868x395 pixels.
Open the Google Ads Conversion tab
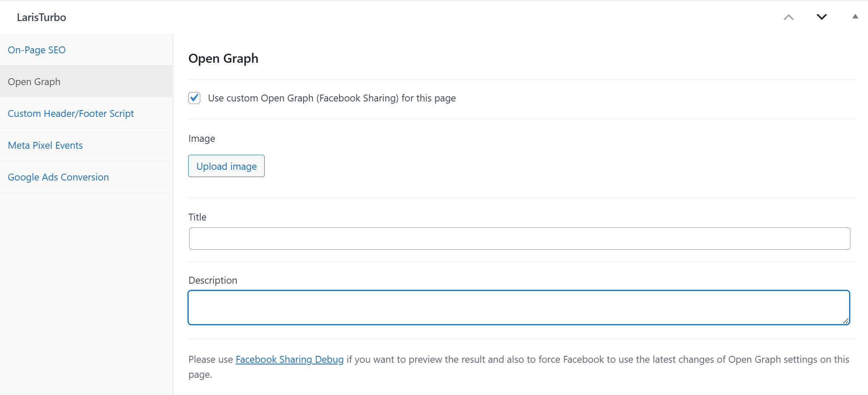click(58, 177)
